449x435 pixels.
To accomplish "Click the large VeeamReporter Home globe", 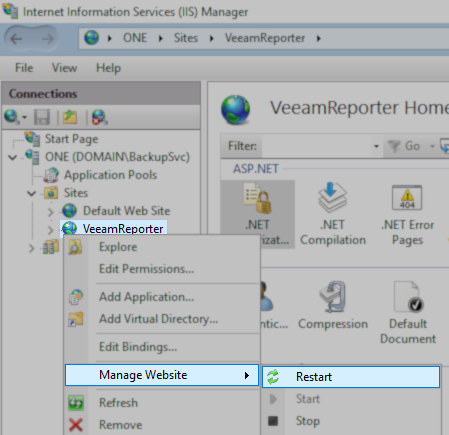I will (236, 110).
